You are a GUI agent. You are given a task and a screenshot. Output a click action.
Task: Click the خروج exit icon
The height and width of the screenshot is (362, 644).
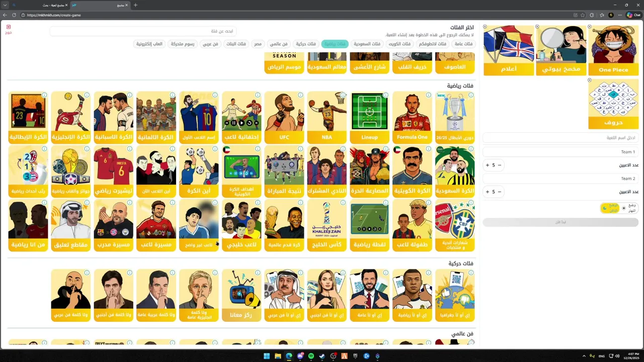[9, 29]
